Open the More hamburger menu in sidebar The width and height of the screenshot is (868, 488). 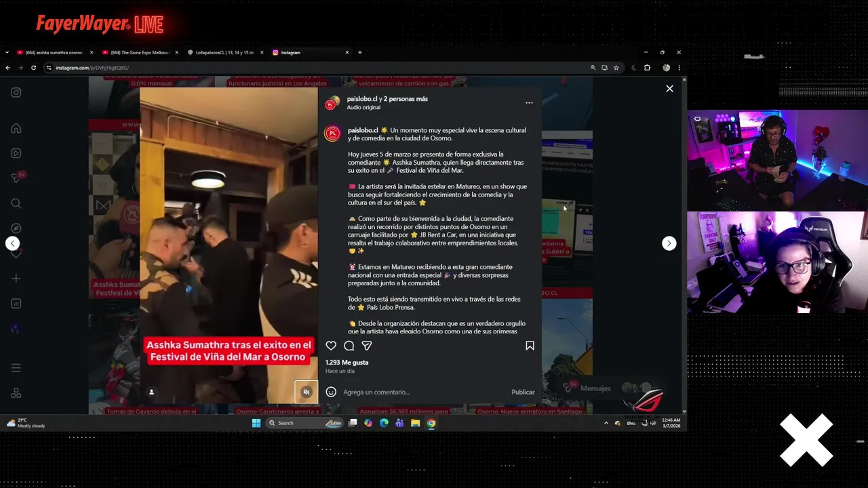(x=16, y=368)
